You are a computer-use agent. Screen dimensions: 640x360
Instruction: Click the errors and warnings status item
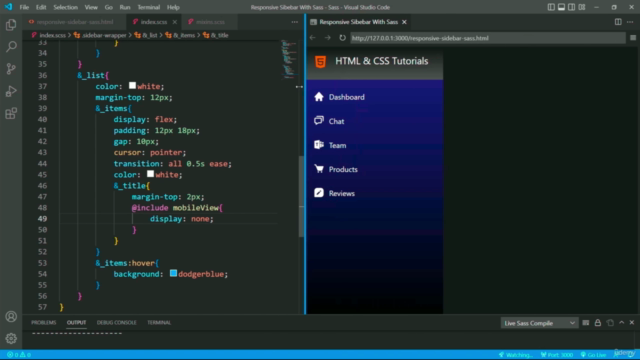[19, 355]
